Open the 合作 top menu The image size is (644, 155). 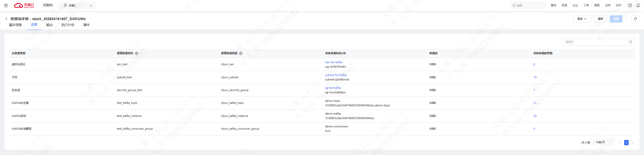(x=619, y=5)
